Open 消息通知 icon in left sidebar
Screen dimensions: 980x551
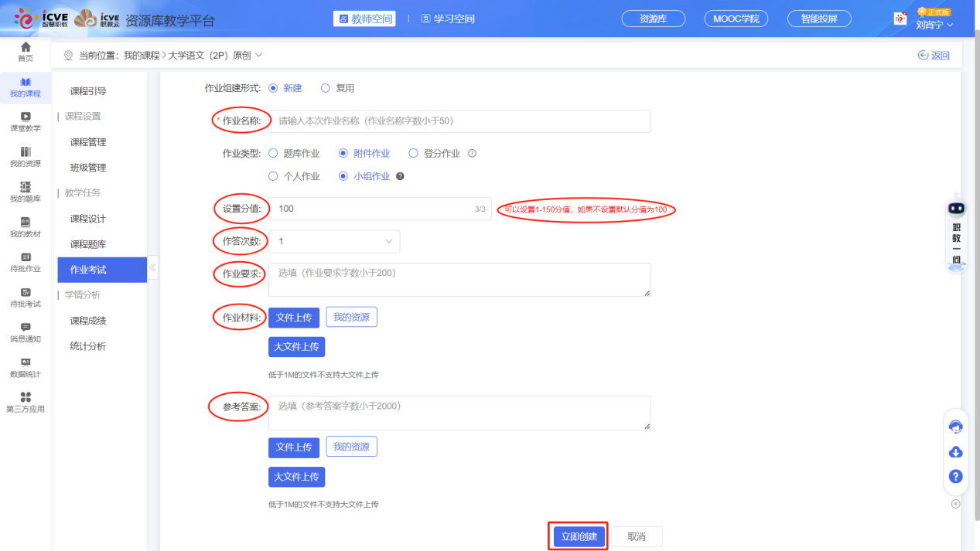point(26,328)
